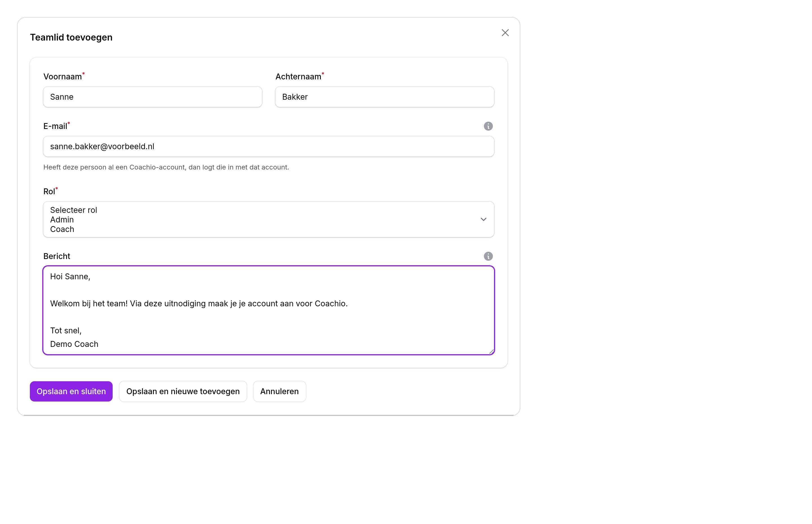Click the Achternaam input field
Viewport: 812px width, 524px height.
(384, 97)
